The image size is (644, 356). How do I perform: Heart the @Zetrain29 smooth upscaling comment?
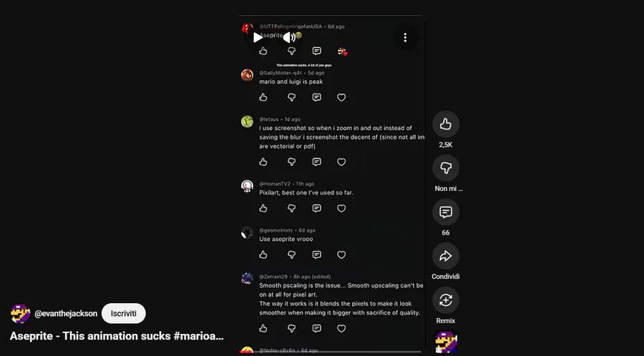pos(341,329)
